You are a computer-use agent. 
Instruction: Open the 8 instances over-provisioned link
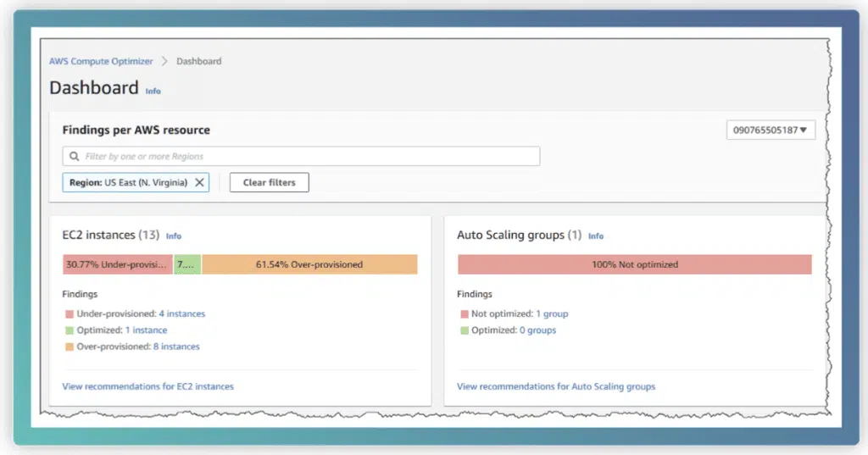pos(176,347)
